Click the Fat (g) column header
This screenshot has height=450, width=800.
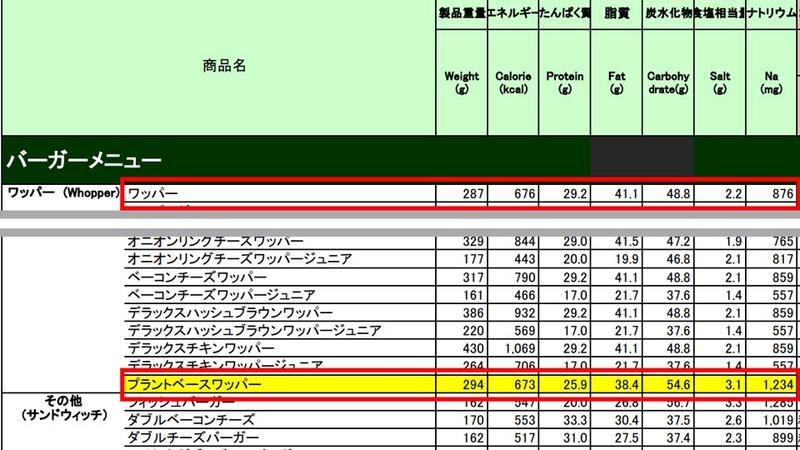click(616, 83)
